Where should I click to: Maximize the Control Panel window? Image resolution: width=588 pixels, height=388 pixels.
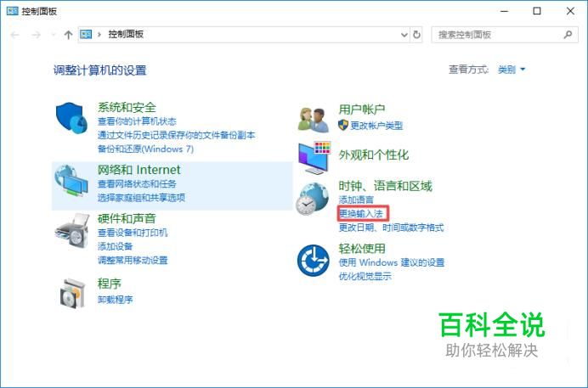point(537,11)
